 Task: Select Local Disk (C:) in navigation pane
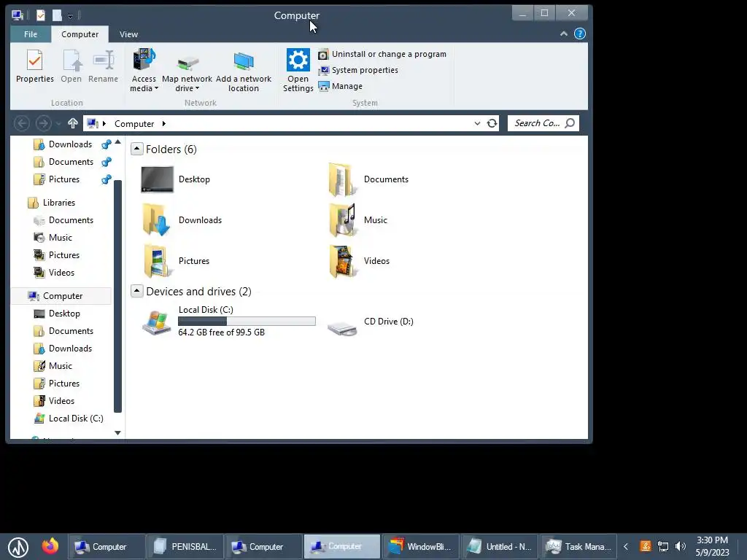(x=75, y=419)
